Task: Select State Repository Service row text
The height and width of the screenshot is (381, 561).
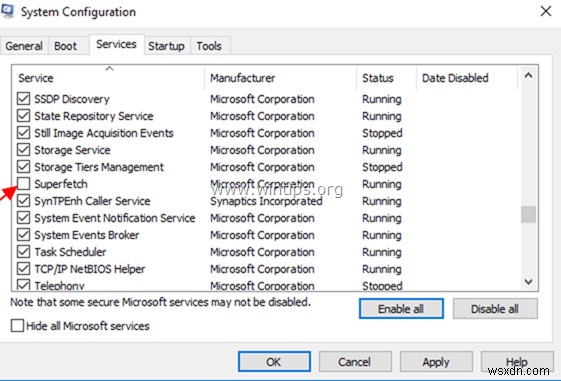Action: click(94, 116)
